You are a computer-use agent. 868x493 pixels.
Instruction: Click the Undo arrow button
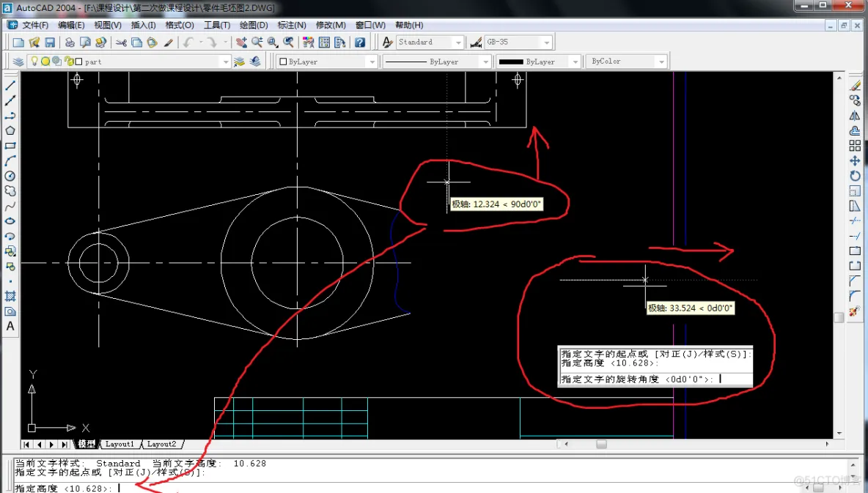point(188,42)
